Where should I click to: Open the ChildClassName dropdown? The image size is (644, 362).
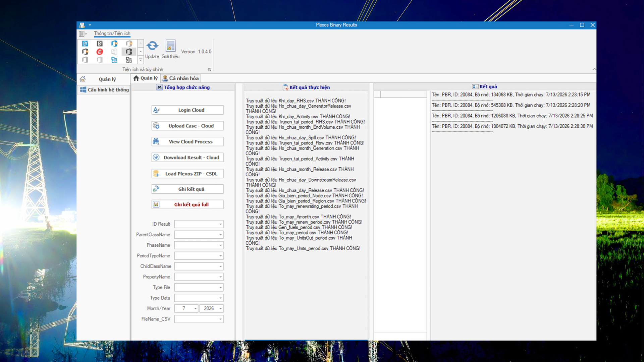(220, 266)
